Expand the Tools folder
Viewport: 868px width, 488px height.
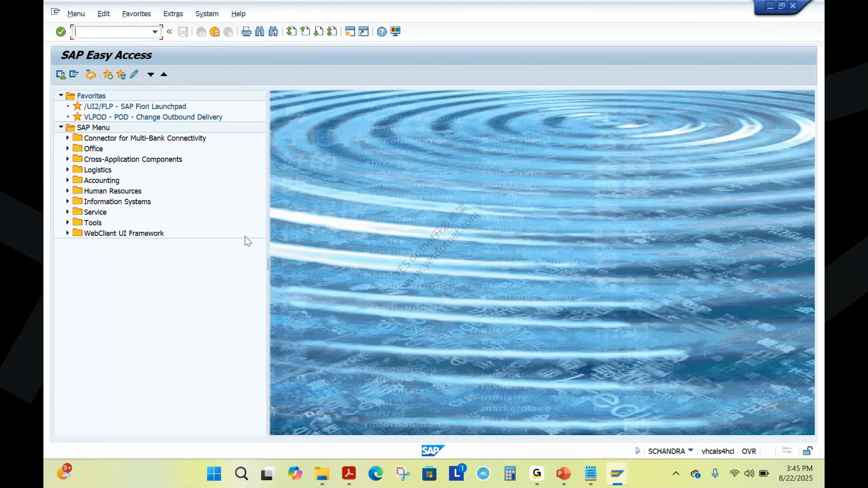click(68, 222)
